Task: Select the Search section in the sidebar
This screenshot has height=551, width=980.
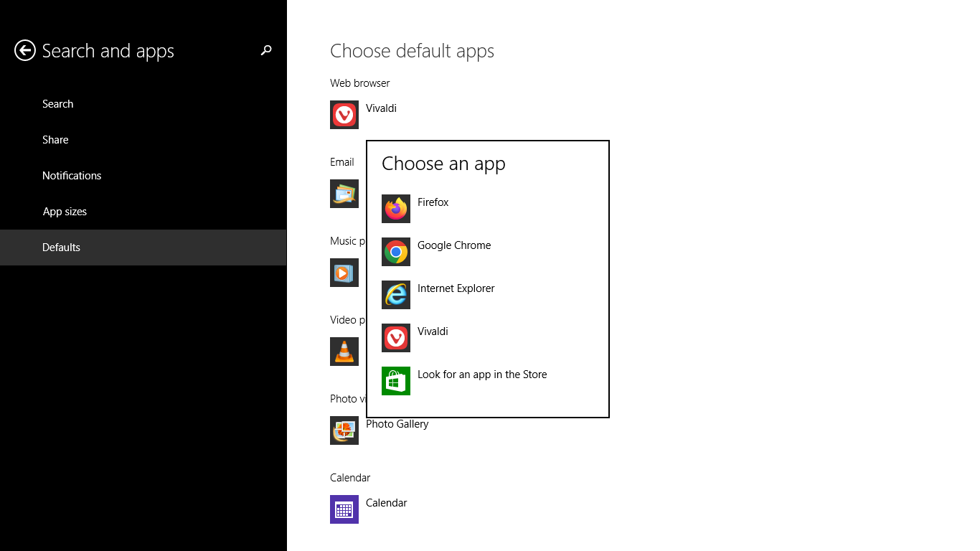Action: (57, 103)
